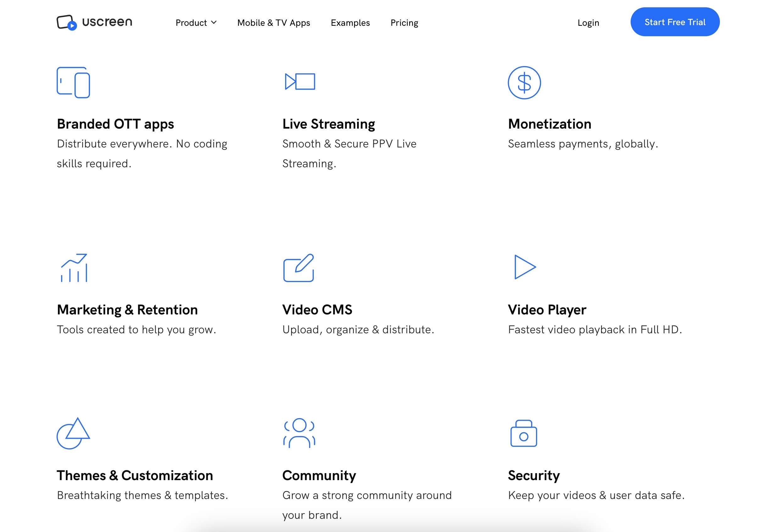Viewport: 779px width, 532px height.
Task: Click the Start Free Trial button
Action: pos(675,22)
